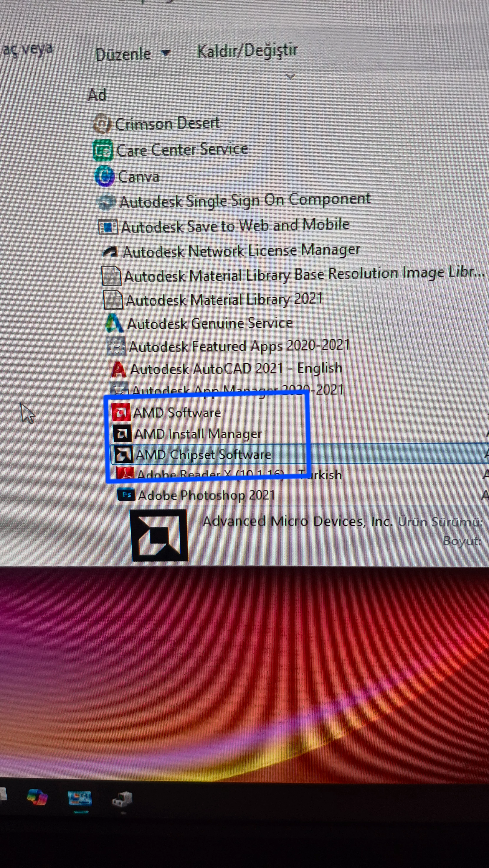This screenshot has width=489, height=868.
Task: Click the Canva app icon
Action: point(104,176)
